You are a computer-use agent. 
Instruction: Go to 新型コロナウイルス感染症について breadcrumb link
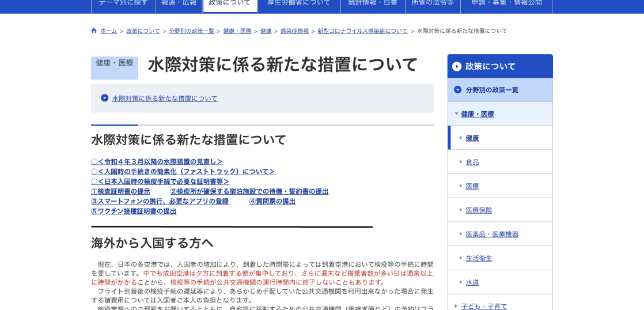362,31
